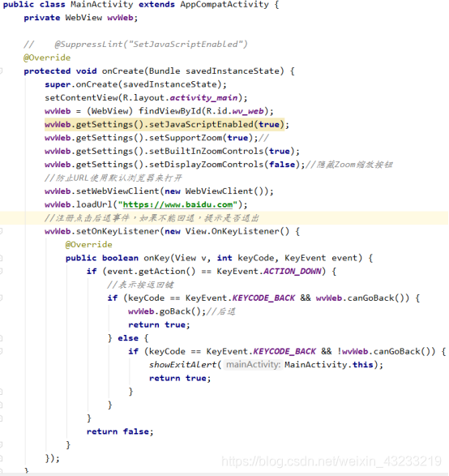Screen dimensions: 449x476
Task: Click setWebViewClient method call
Action: [118, 191]
